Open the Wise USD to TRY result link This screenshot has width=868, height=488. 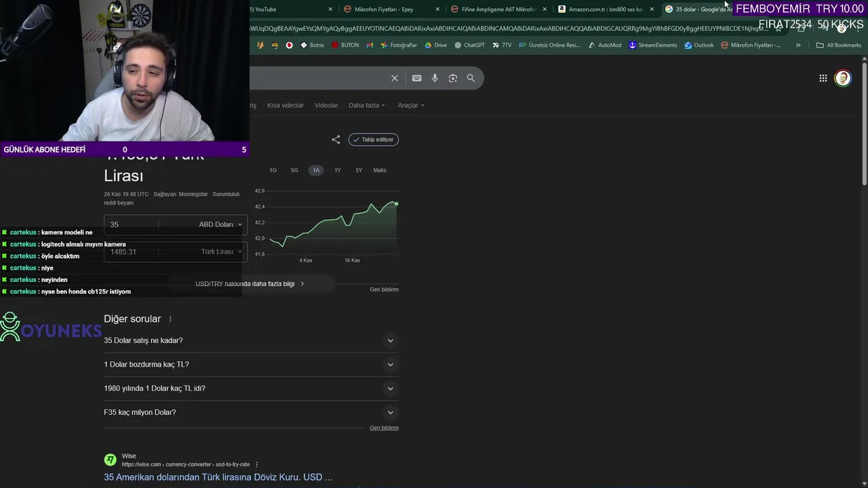(218, 477)
